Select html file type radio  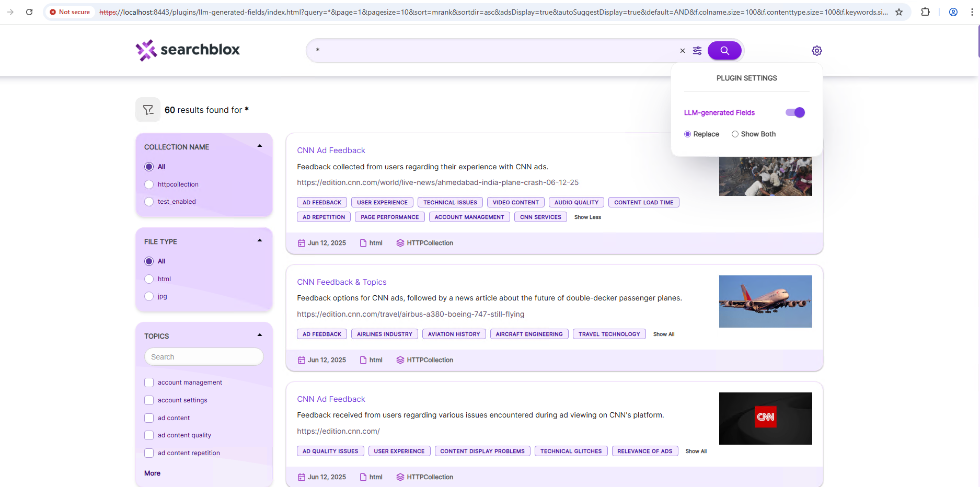pos(149,279)
